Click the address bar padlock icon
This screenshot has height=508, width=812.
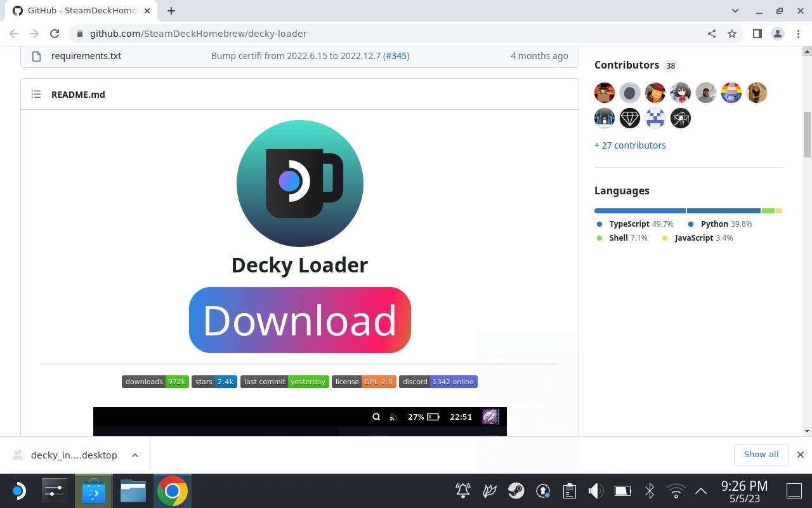[x=79, y=34]
